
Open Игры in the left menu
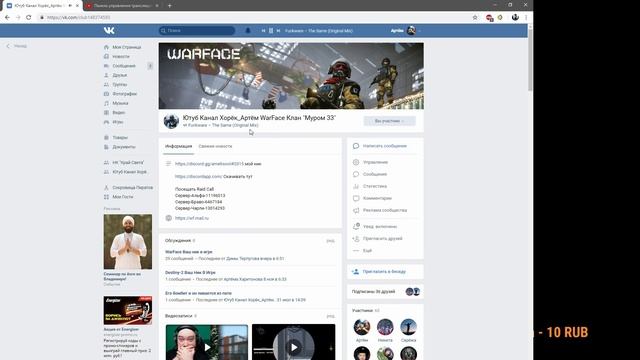(x=118, y=122)
